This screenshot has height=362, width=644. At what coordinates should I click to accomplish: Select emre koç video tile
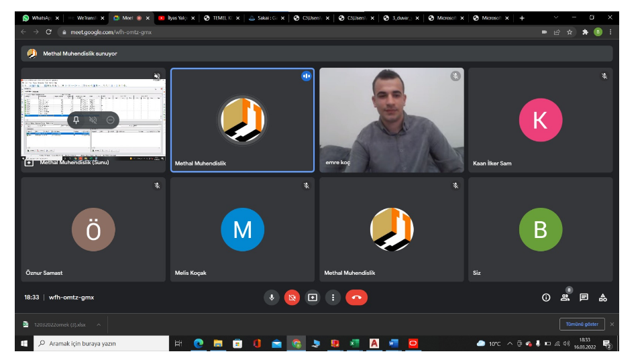[x=391, y=120]
